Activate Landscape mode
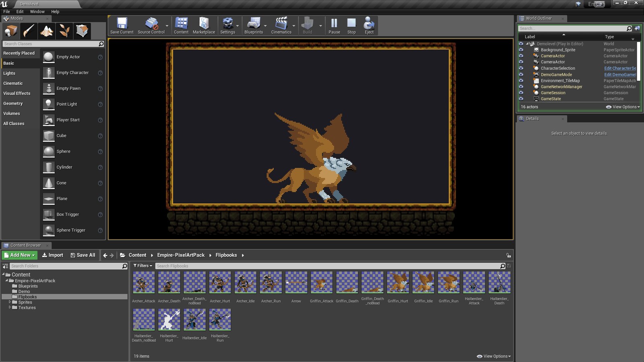 46,31
